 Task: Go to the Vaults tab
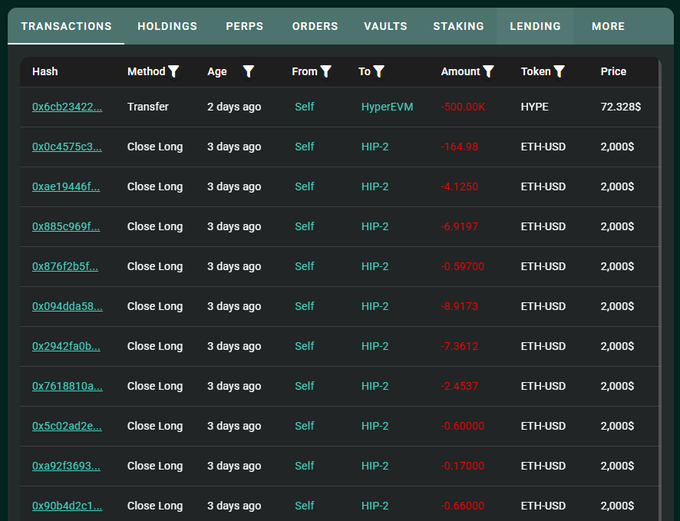[x=386, y=26]
